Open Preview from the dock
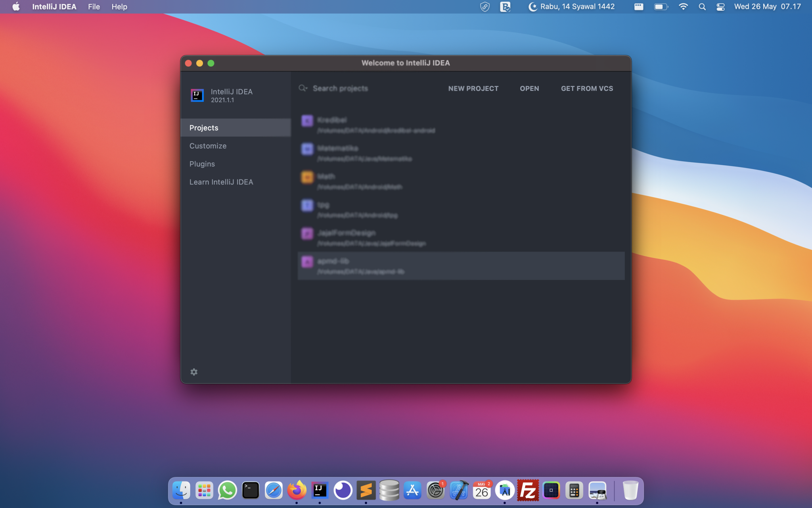Viewport: 812px width, 508px height. coord(598,491)
